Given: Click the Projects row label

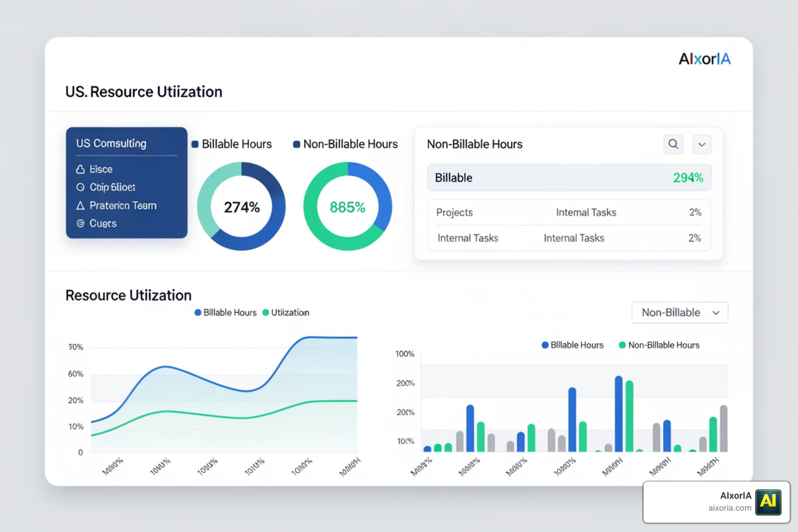Looking at the screenshot, I should pyautogui.click(x=455, y=212).
